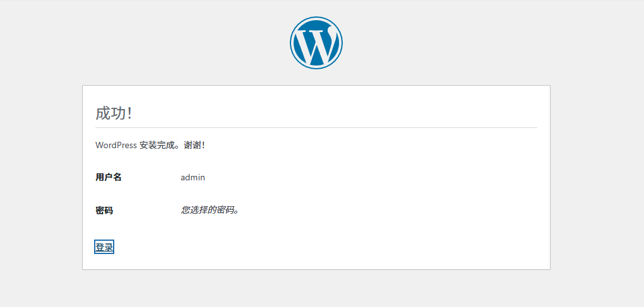Click the admin username value
644x307 pixels.
[x=193, y=177]
